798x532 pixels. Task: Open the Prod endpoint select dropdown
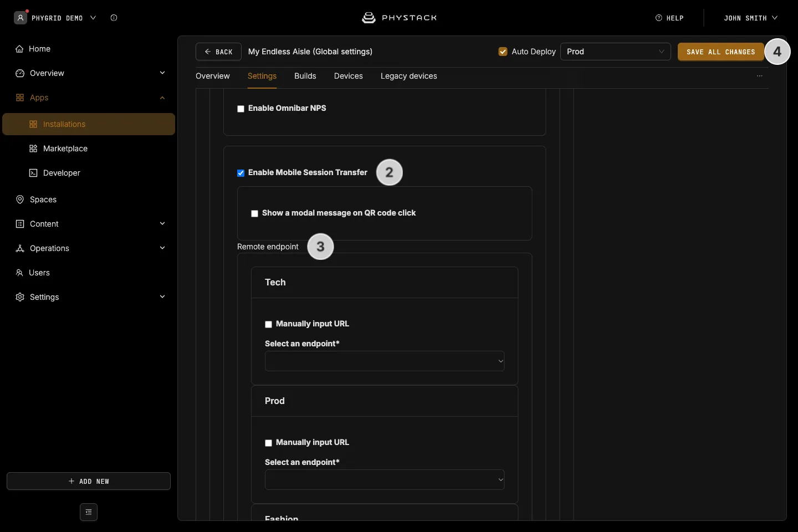(x=385, y=479)
